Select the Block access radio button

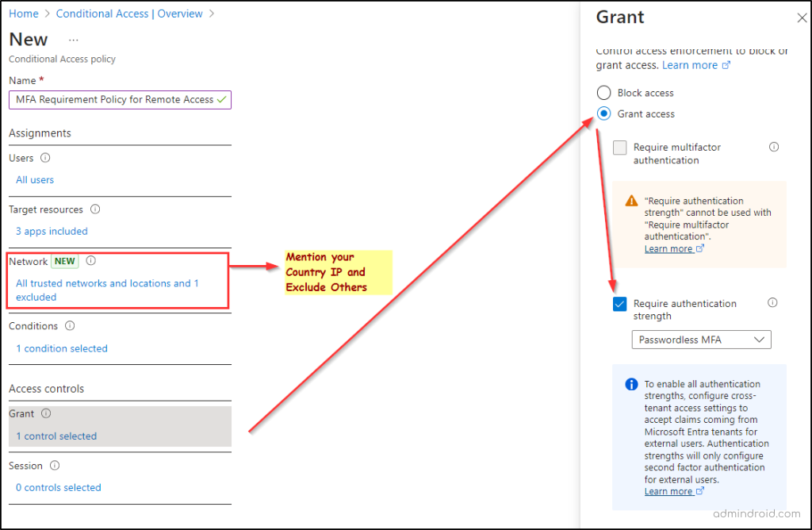point(603,92)
